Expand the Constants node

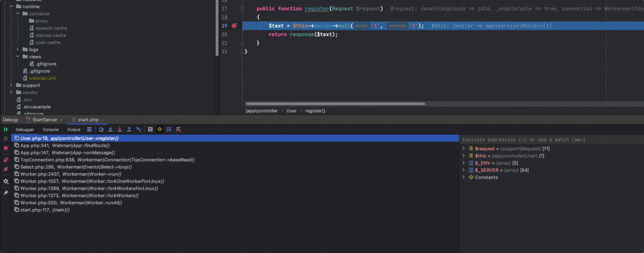[463, 178]
